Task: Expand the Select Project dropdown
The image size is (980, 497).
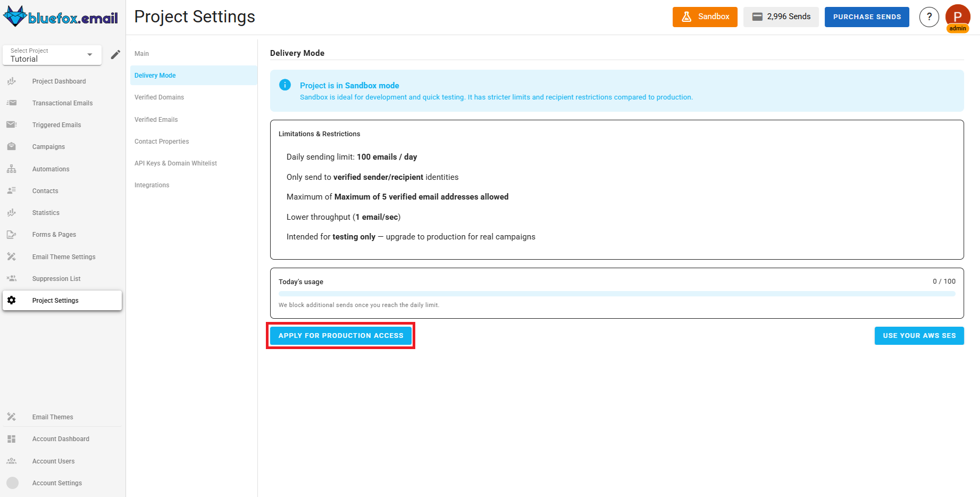Action: pyautogui.click(x=52, y=55)
